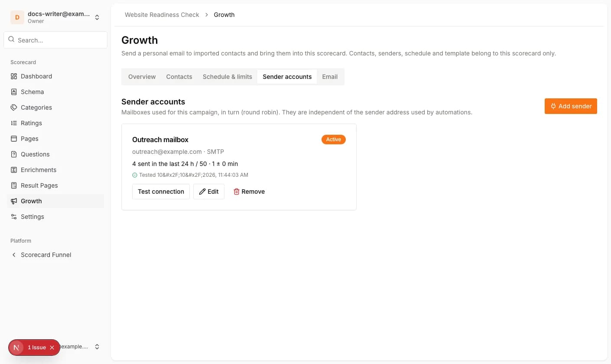Select the Categories tag icon
Image resolution: width=611 pixels, height=364 pixels.
14,107
